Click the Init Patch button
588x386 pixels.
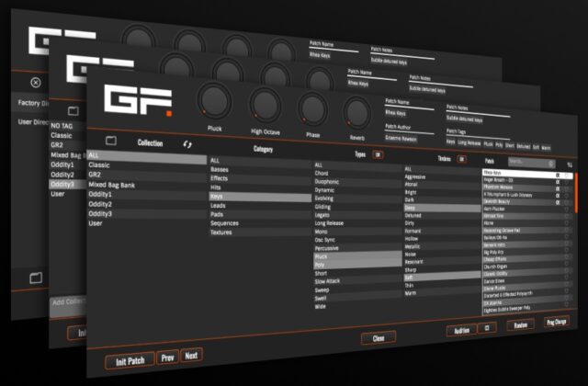point(130,361)
